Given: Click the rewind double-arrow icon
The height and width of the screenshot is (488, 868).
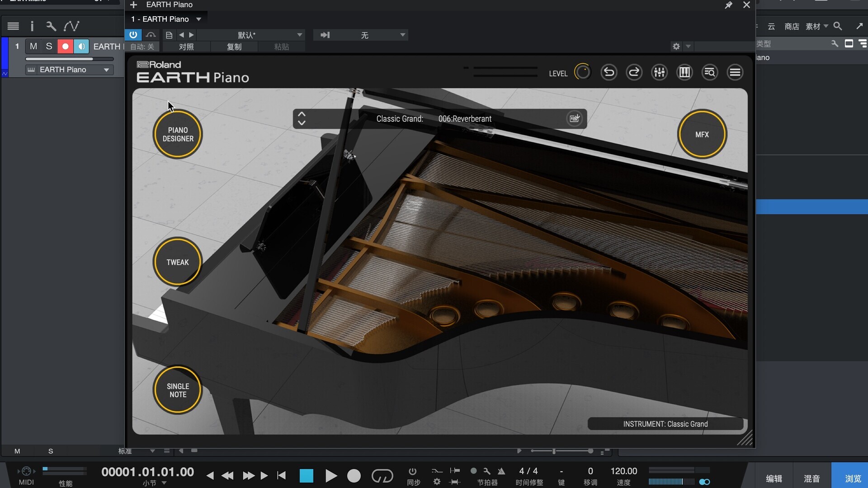Looking at the screenshot, I should pos(227,475).
